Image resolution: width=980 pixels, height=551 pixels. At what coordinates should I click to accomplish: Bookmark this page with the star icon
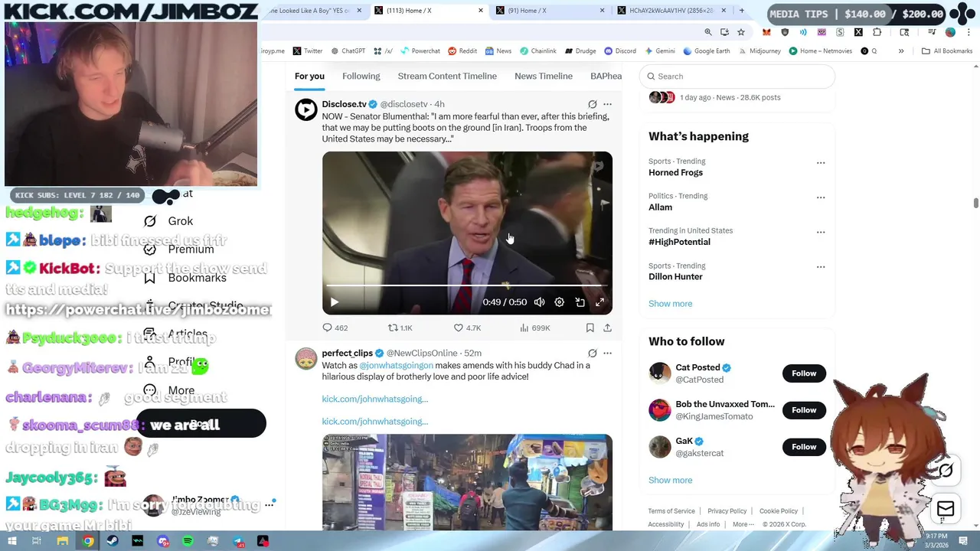pos(740,32)
